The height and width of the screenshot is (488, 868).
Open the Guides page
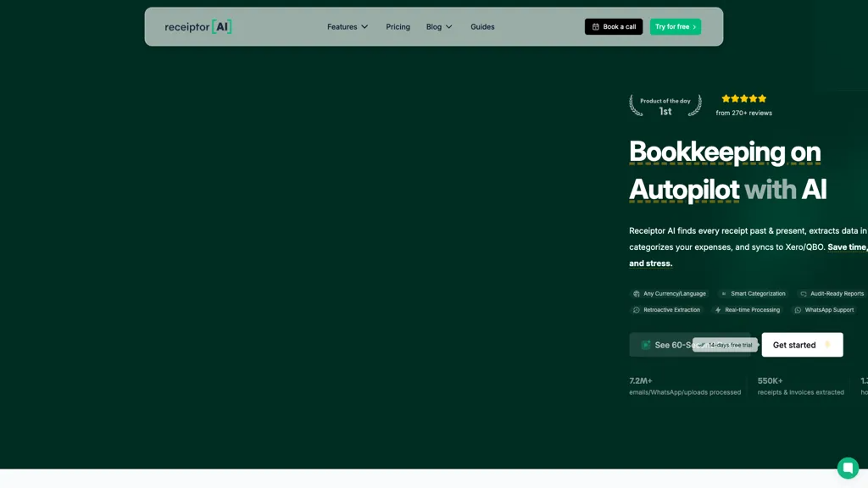tap(482, 26)
